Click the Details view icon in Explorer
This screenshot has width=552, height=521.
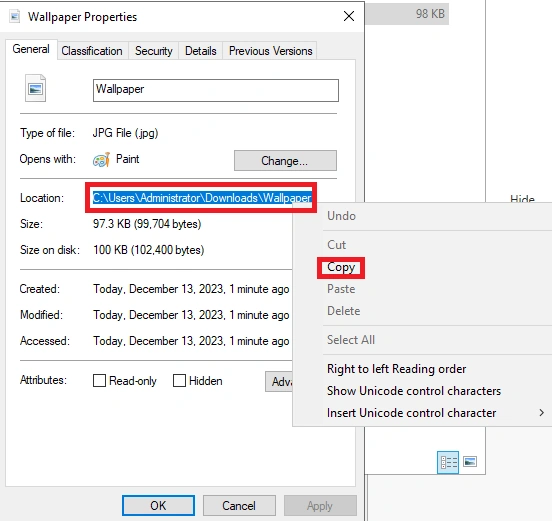coord(448,462)
